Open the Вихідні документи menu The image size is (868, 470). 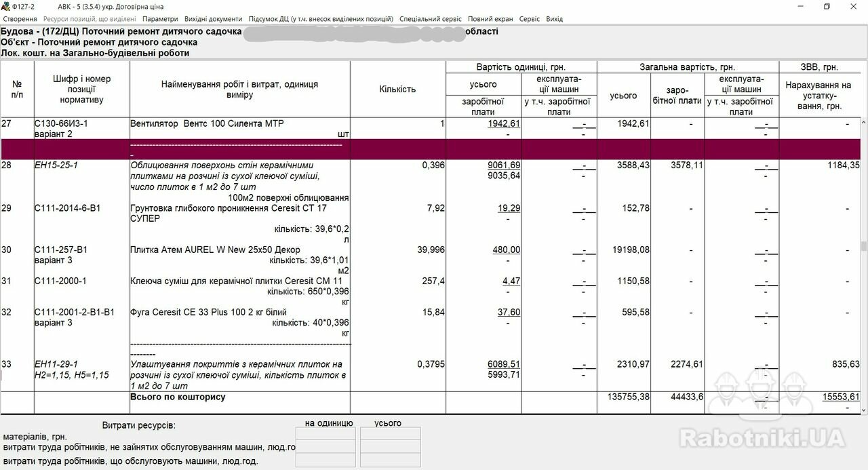pos(213,19)
